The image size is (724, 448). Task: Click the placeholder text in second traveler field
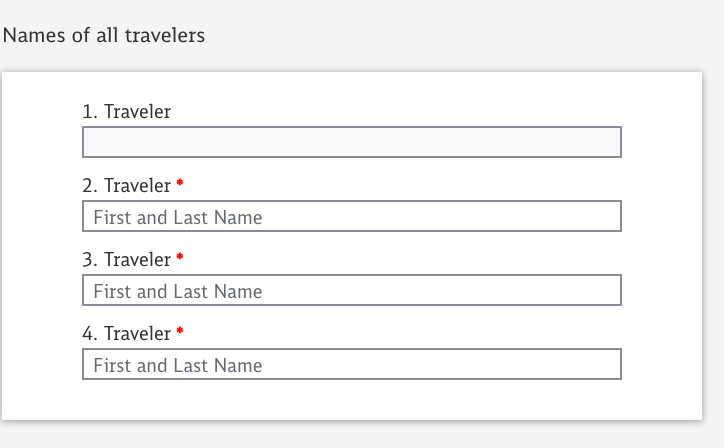[x=178, y=217]
